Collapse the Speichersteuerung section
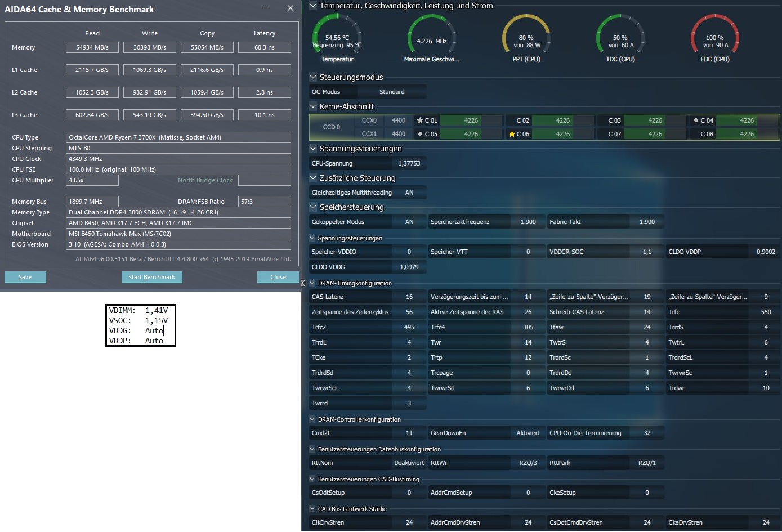Screen dimensions: 782x532 (x=313, y=207)
